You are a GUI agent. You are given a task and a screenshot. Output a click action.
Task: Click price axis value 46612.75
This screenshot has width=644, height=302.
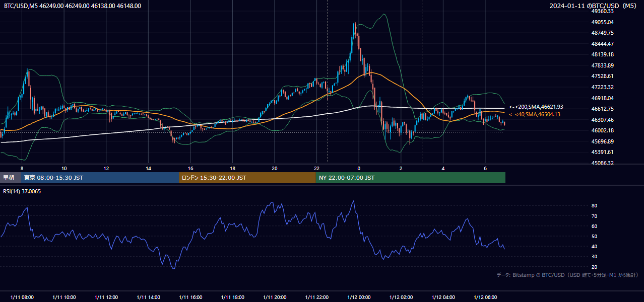tap(602, 109)
